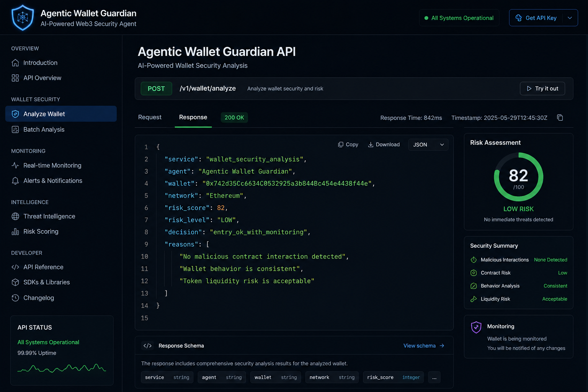Click the "entry_ok_with_monitoring" decision value
Image resolution: width=588 pixels, height=392 pixels.
[x=258, y=232]
